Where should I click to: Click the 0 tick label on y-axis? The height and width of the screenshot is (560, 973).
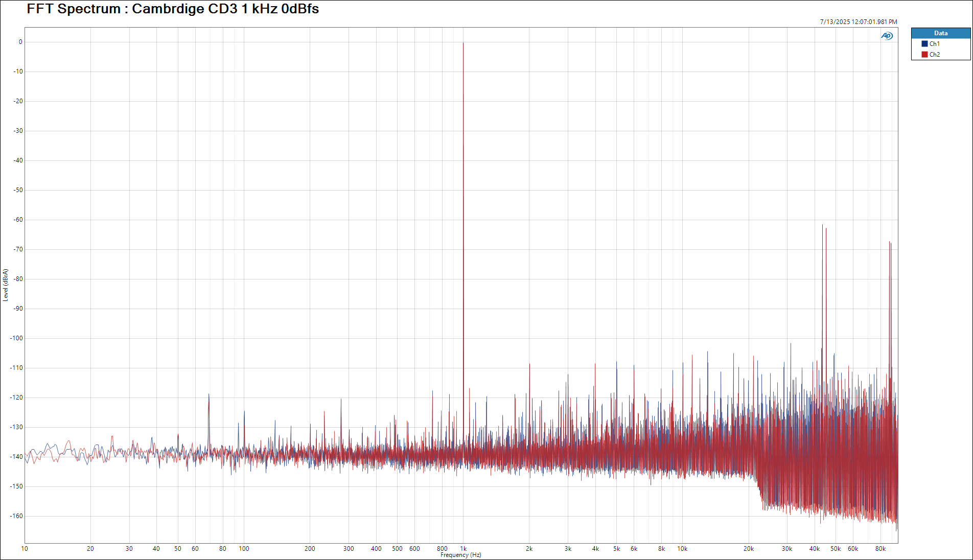pyautogui.click(x=20, y=42)
